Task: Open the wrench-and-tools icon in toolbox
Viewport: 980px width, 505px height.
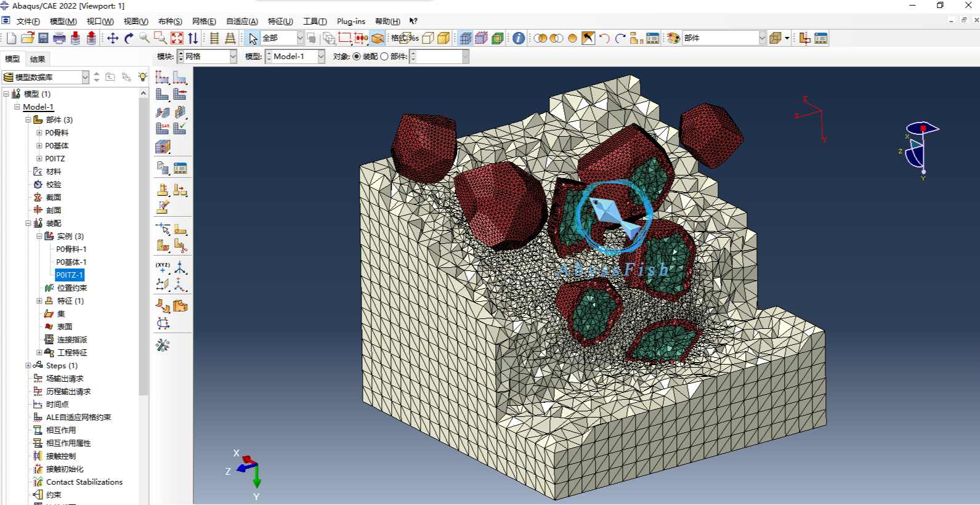Action: tap(163, 345)
